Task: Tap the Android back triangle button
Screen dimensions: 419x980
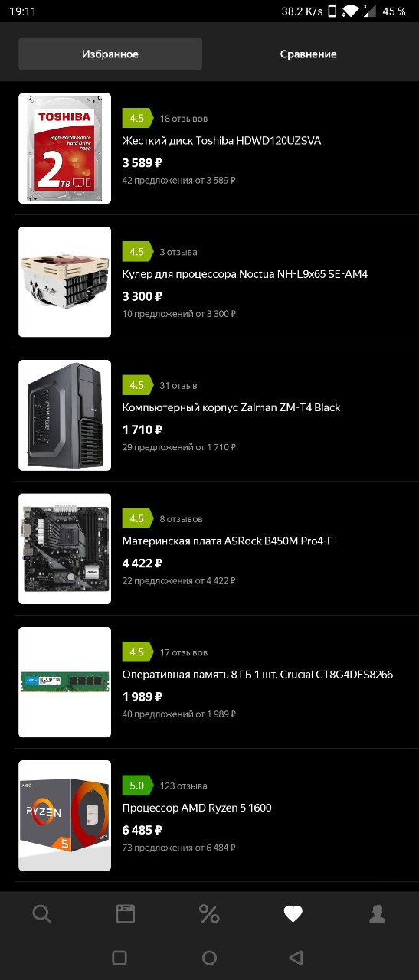Action: 296,957
